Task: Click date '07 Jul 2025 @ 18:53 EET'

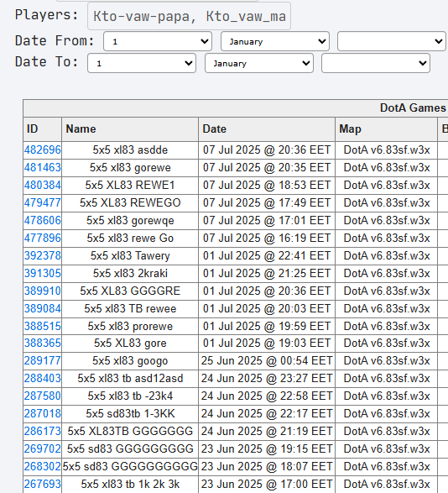Action: click(267, 185)
